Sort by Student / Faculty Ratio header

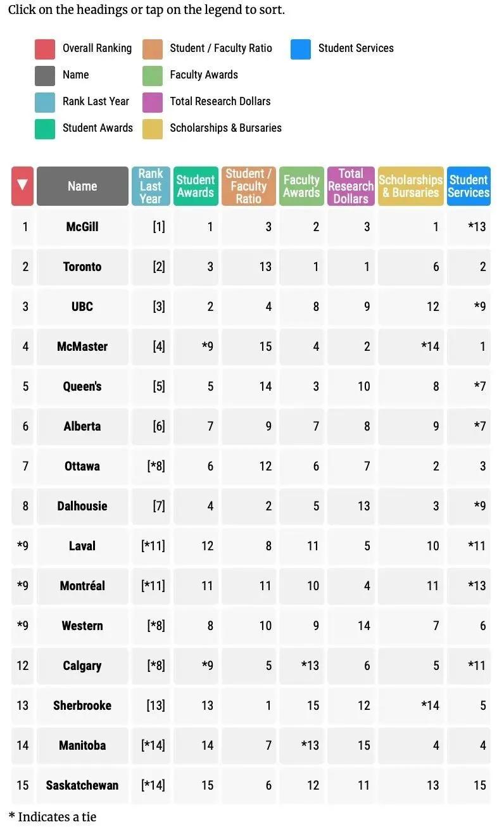(x=249, y=186)
